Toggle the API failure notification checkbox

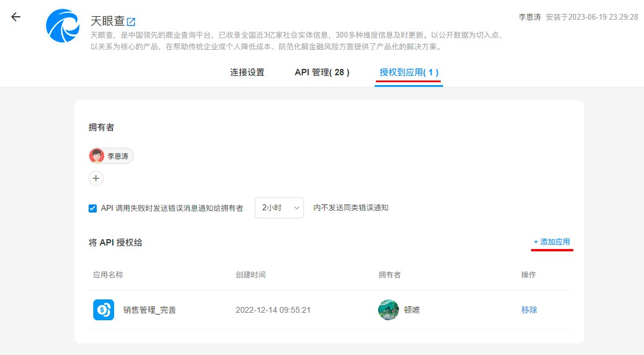pos(93,208)
